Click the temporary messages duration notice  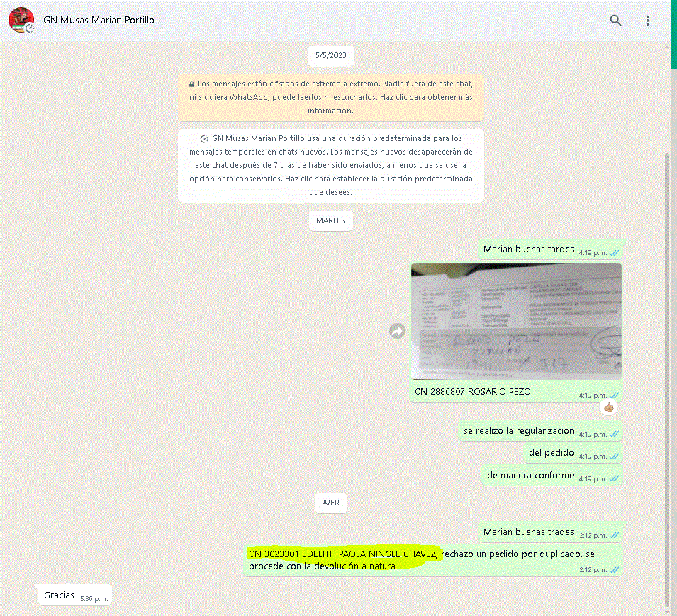coord(330,165)
